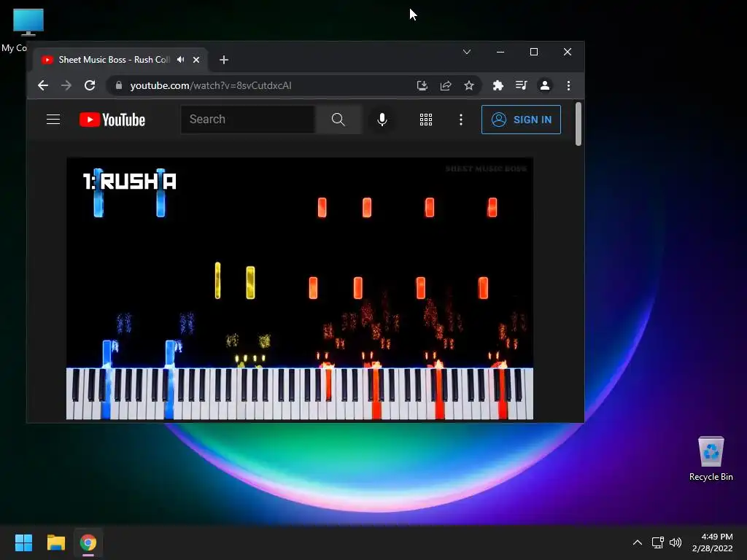The width and height of the screenshot is (747, 560).
Task: Click the browser forward arrow
Action: coord(66,85)
